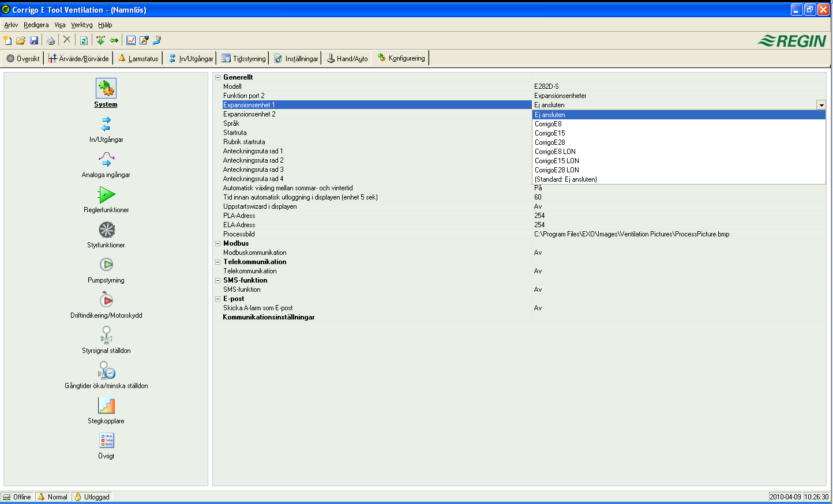
Task: Choose (Standard: Ej ansluten) option
Action: tap(678, 179)
